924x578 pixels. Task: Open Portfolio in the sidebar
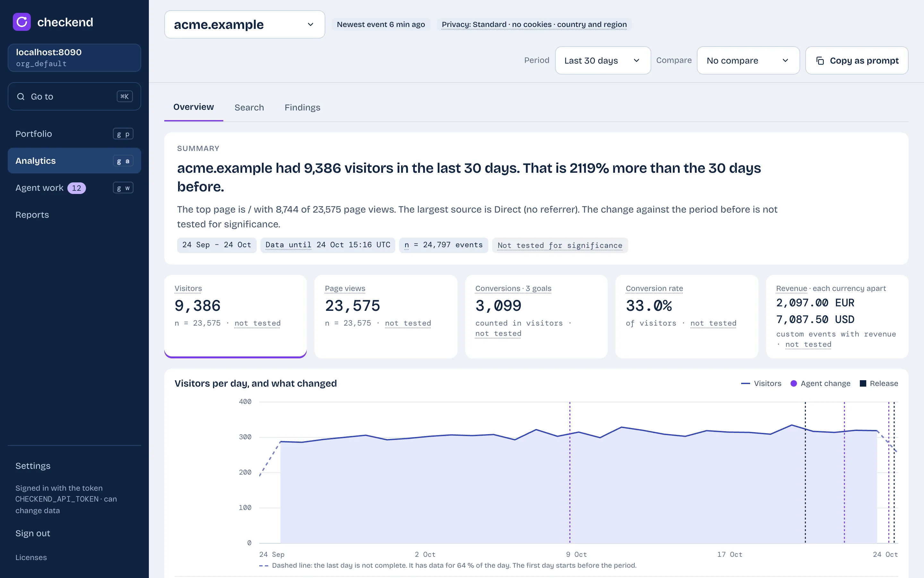(74, 134)
